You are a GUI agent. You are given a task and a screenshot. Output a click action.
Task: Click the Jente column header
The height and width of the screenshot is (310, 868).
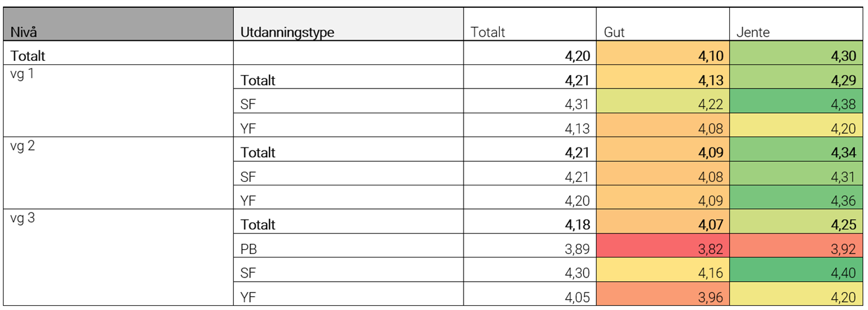[796, 24]
